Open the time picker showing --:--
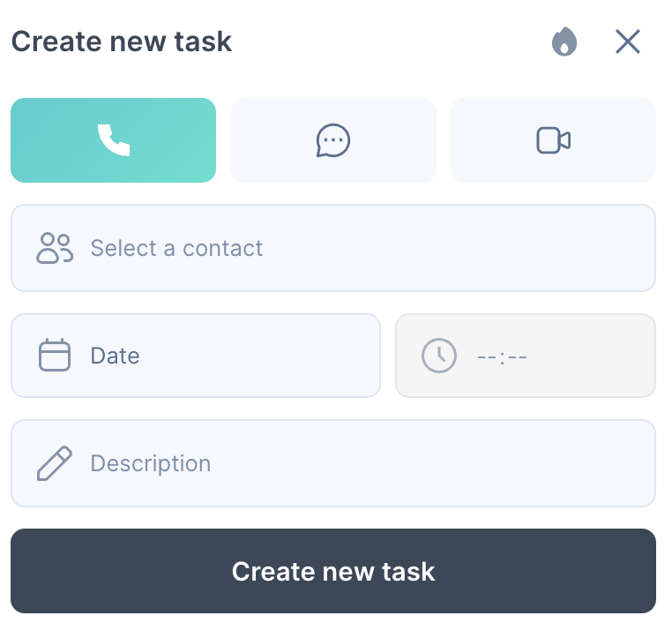672x623 pixels. 526,356
